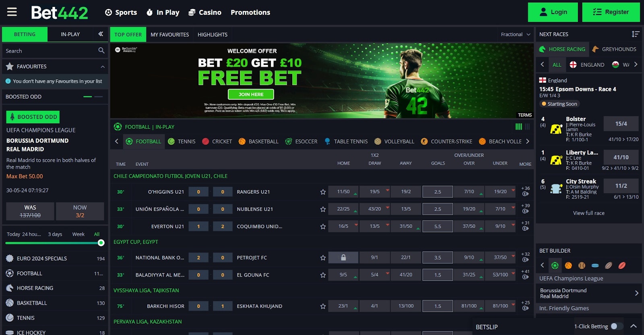Click JOIN HERE on welcome banner
Viewport: 644px width, 335px height.
coord(251,94)
